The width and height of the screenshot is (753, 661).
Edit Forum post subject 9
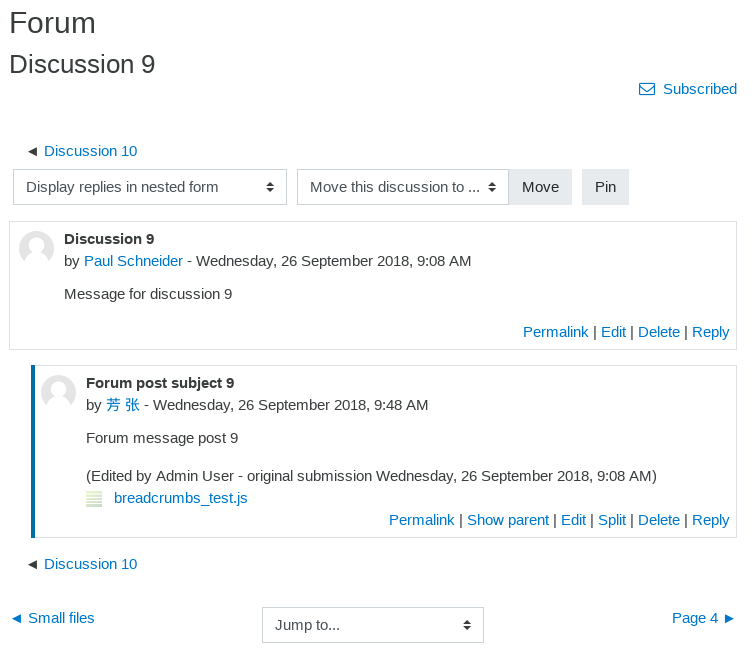[573, 520]
